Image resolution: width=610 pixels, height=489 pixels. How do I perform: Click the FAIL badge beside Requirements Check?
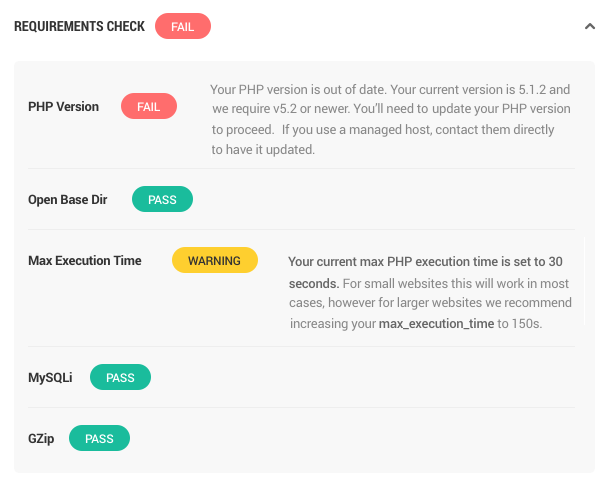182,27
